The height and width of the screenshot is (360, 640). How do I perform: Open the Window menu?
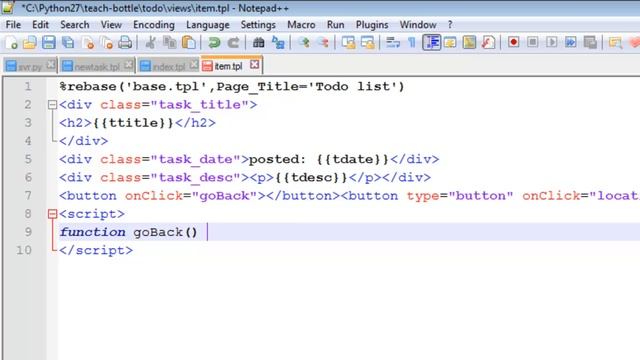tap(418, 25)
